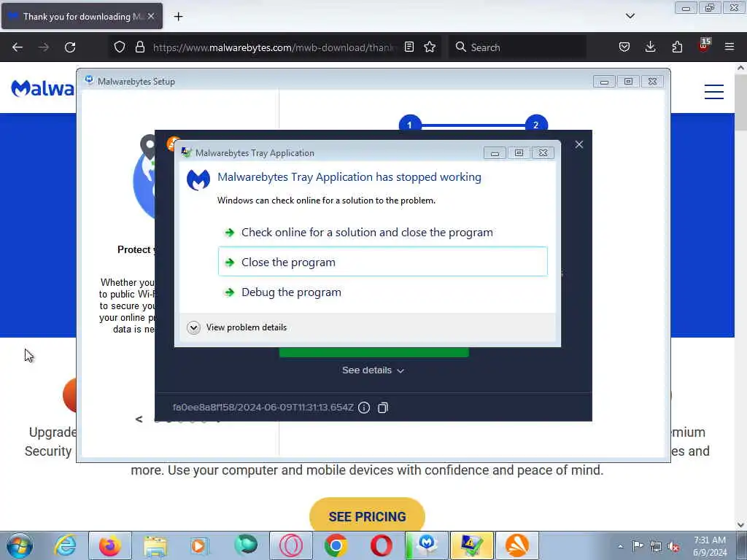Bookmark page with star icon
Viewport: 747px width, 560px height.
coord(430,47)
